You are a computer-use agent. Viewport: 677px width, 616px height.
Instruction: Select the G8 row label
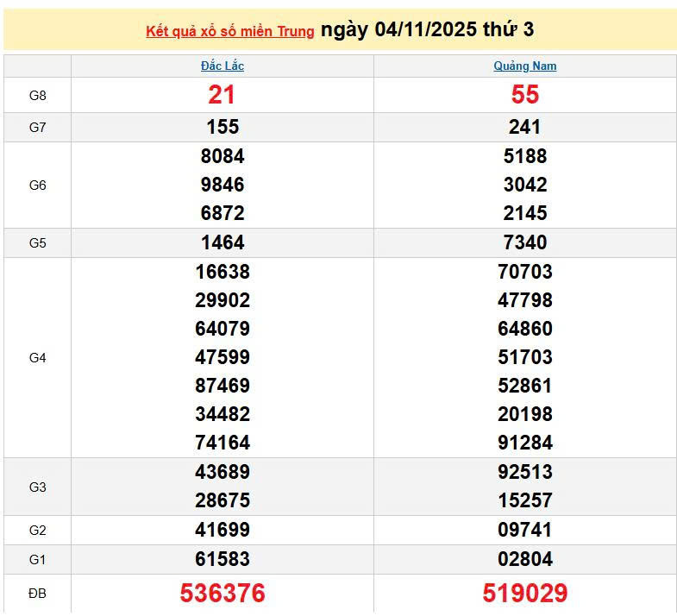[37, 96]
